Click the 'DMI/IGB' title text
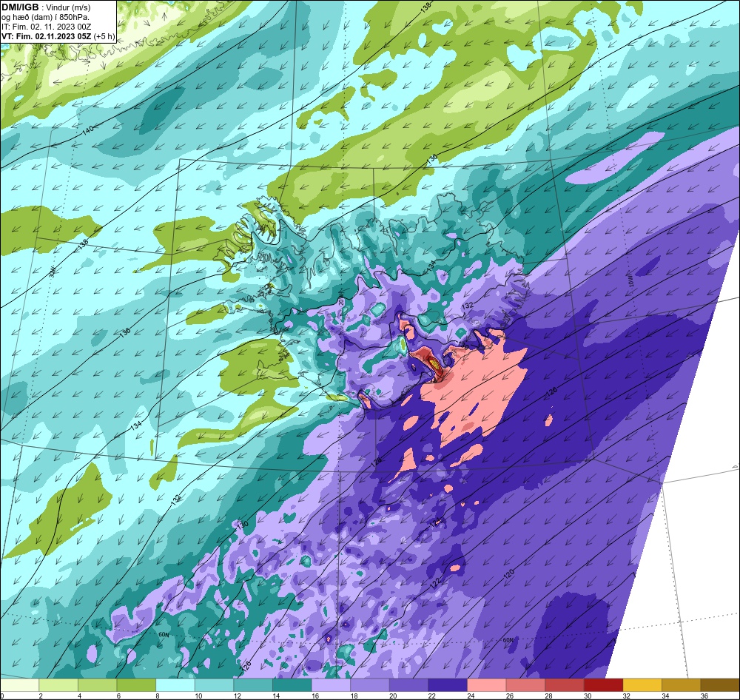This screenshot has height=700, width=740. click(x=21, y=7)
